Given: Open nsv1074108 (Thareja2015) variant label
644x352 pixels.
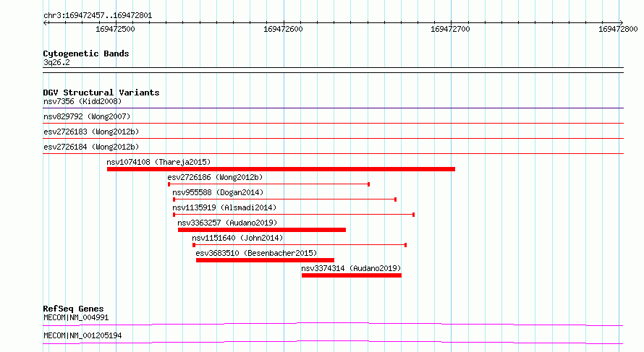Looking at the screenshot, I should pyautogui.click(x=158, y=162).
